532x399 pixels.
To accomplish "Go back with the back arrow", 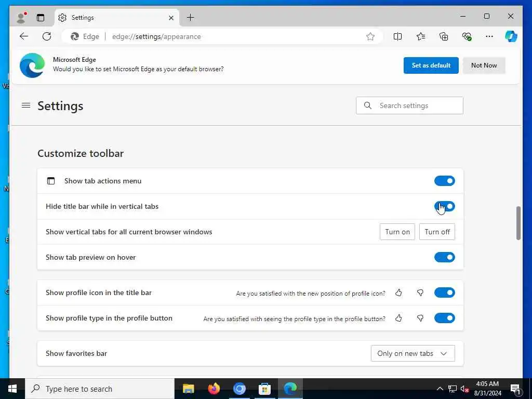I will [24, 36].
